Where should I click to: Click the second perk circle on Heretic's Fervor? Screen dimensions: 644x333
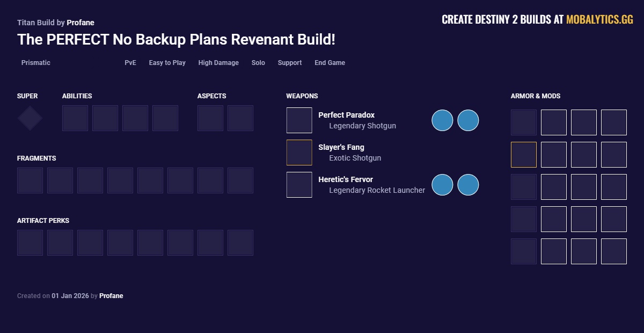[468, 184]
